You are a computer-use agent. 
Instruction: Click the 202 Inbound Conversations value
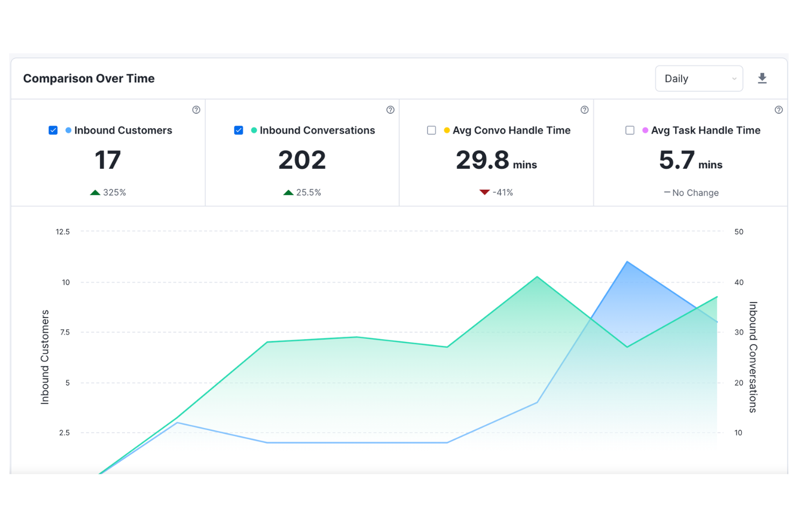coord(302,160)
